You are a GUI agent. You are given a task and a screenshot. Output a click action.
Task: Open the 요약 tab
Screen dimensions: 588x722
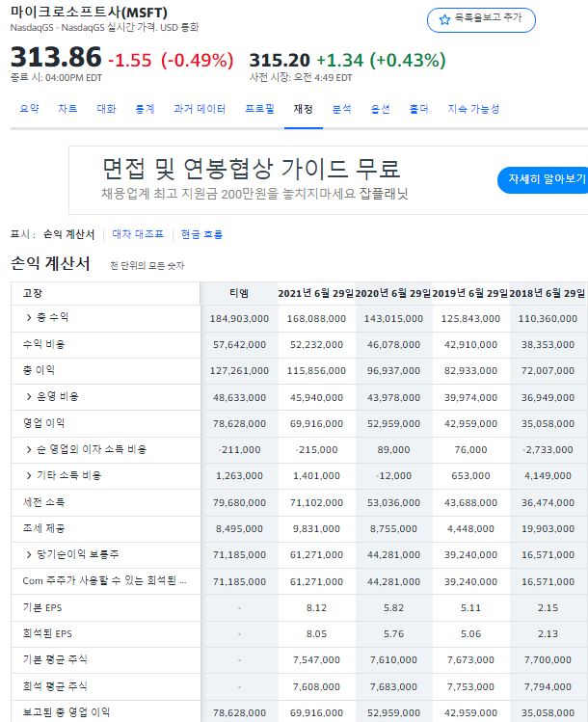[x=30, y=109]
